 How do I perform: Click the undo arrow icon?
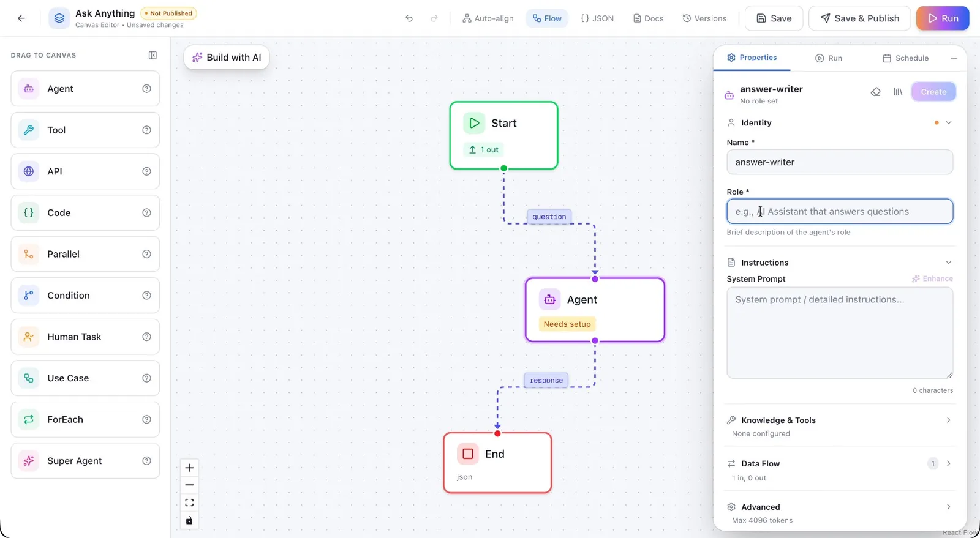tap(409, 18)
